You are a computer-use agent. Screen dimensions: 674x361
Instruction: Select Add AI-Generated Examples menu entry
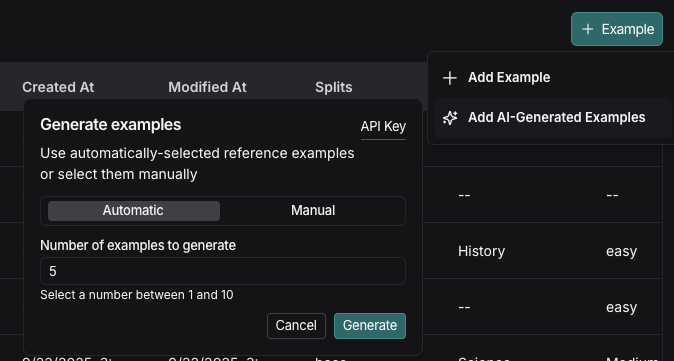point(552,118)
